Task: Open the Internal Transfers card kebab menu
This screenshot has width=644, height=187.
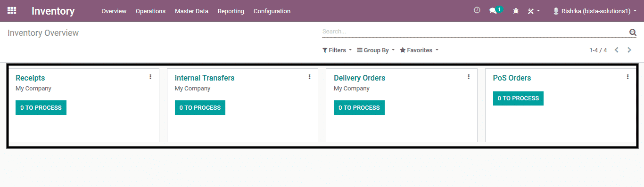Action: pyautogui.click(x=309, y=77)
